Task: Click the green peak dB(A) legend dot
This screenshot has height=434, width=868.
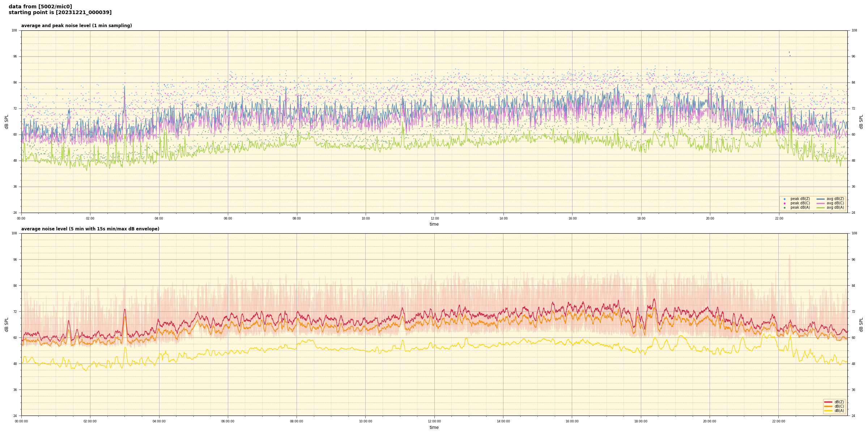Action: coord(784,208)
